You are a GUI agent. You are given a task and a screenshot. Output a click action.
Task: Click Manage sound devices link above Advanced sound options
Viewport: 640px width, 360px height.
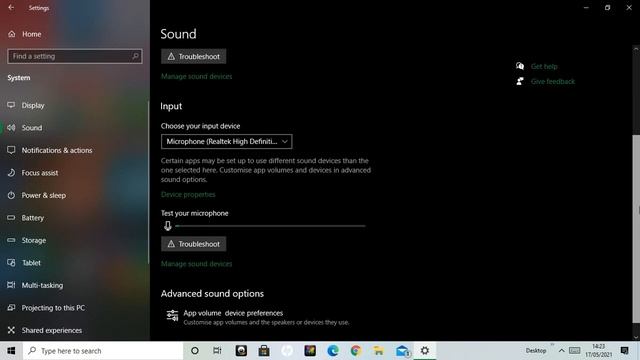pyautogui.click(x=196, y=264)
